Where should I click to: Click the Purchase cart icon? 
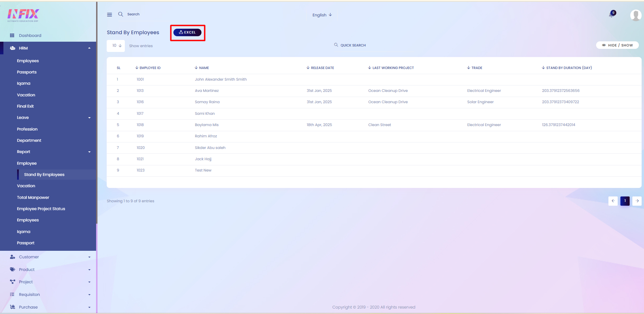(13, 307)
